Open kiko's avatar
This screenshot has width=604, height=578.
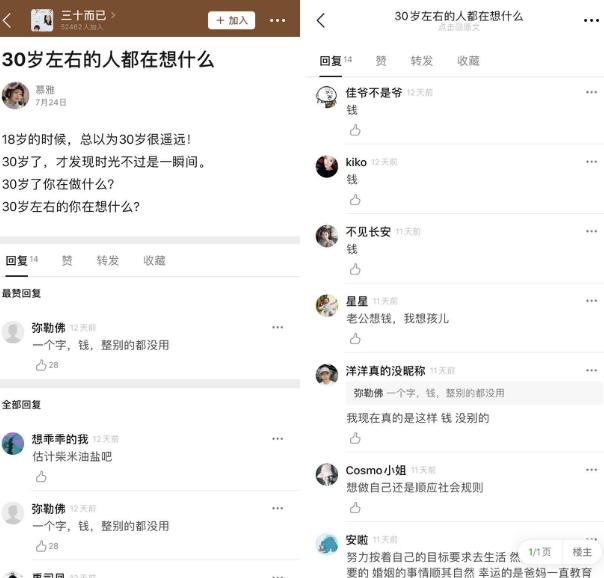coord(327,166)
